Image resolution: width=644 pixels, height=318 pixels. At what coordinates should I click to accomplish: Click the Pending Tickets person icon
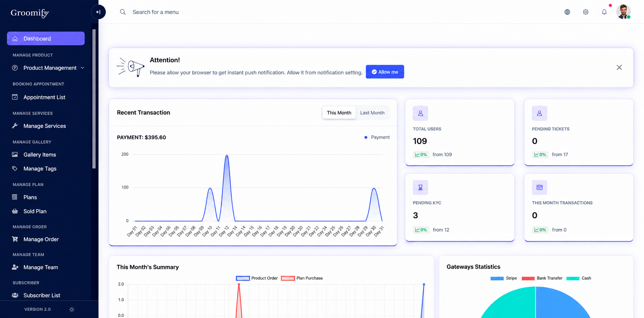pos(539,113)
